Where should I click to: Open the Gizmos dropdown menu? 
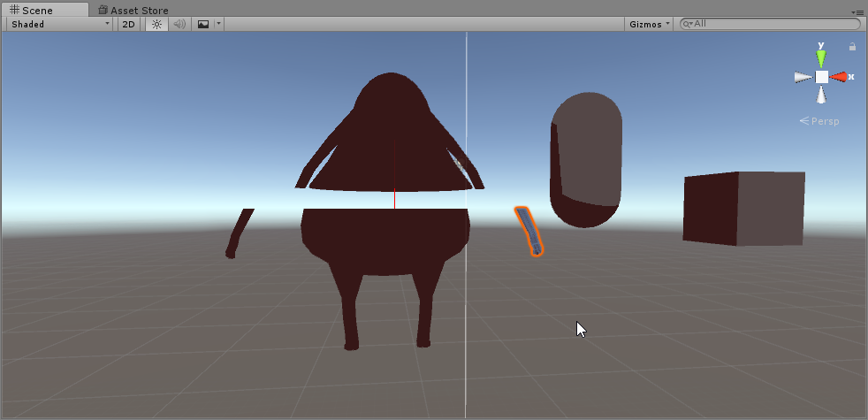coord(649,24)
